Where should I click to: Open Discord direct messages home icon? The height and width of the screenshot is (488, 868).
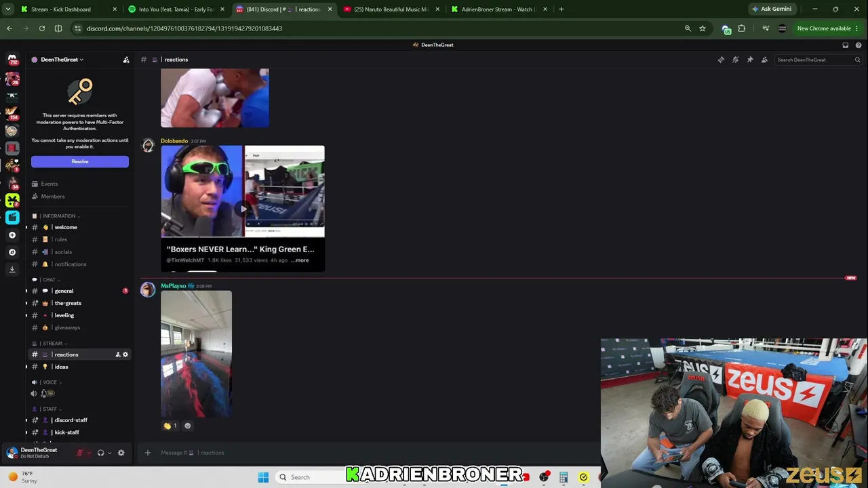(12, 59)
